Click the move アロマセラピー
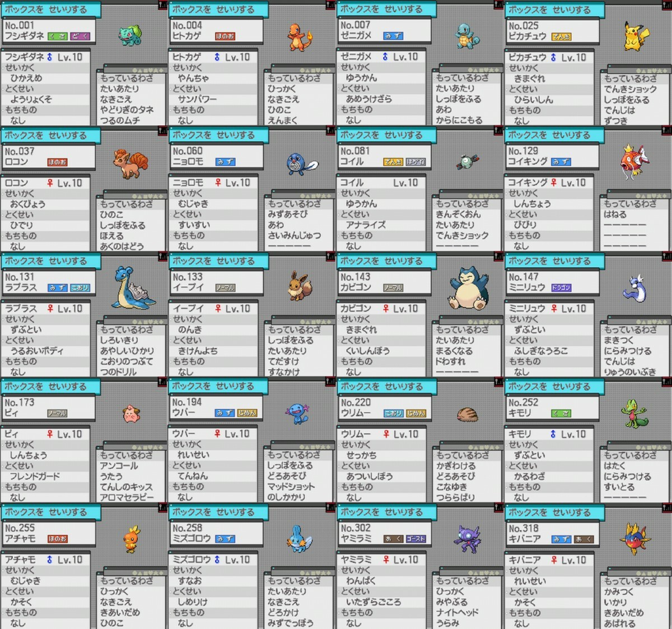Image resolution: width=672 pixels, height=629 pixels. [x=127, y=497]
